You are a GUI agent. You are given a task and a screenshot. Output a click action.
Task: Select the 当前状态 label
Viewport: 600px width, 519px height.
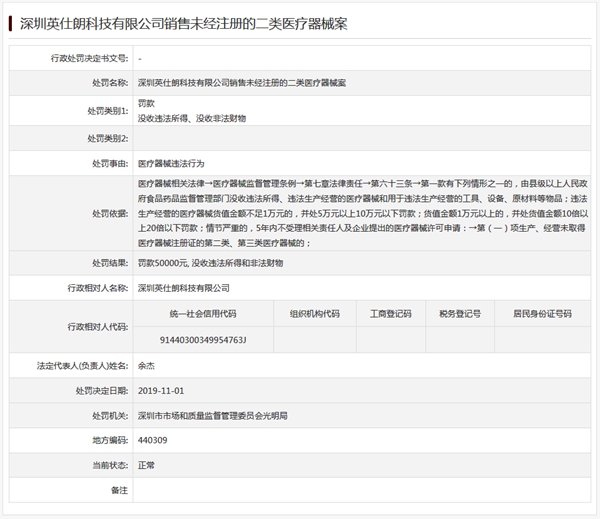pyautogui.click(x=110, y=465)
